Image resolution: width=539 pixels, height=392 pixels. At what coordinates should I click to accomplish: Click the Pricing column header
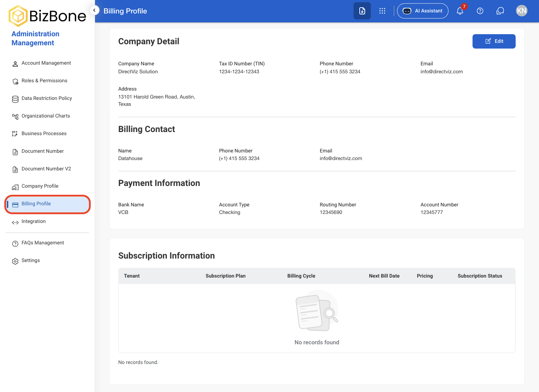[425, 276]
